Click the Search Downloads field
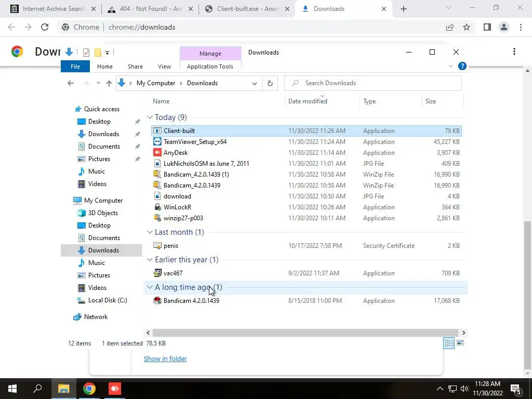The height and width of the screenshot is (399, 532). click(x=373, y=83)
